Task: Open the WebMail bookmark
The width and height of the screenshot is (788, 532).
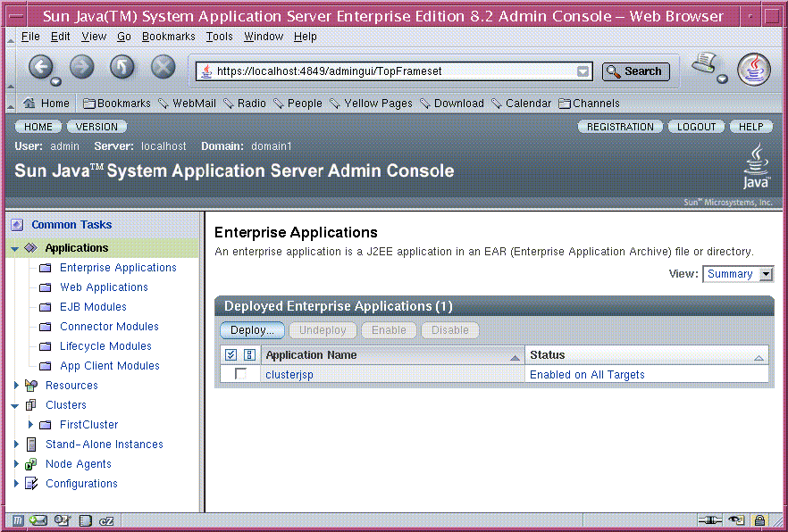Action: click(x=187, y=104)
